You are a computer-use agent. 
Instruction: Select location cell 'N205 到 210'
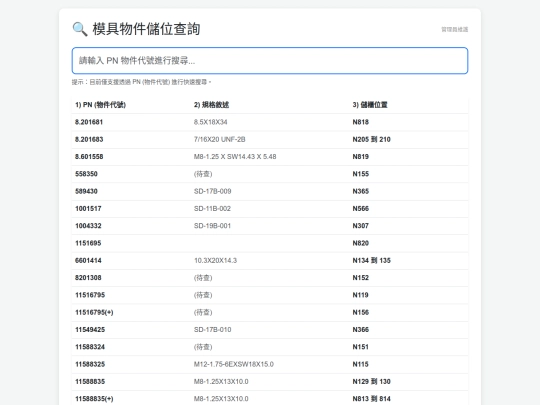[x=371, y=139]
